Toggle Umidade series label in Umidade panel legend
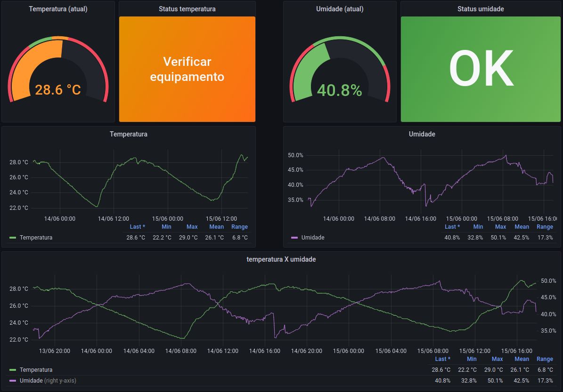The image size is (563, 392). pyautogui.click(x=313, y=238)
